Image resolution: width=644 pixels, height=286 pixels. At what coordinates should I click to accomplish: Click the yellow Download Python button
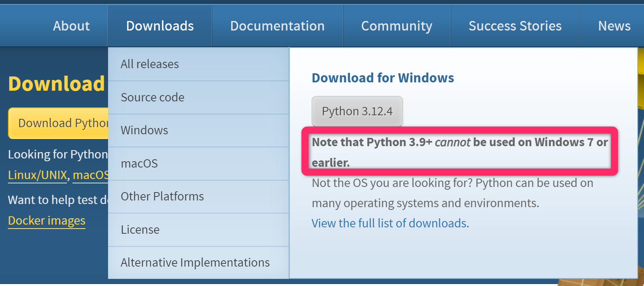click(x=58, y=123)
